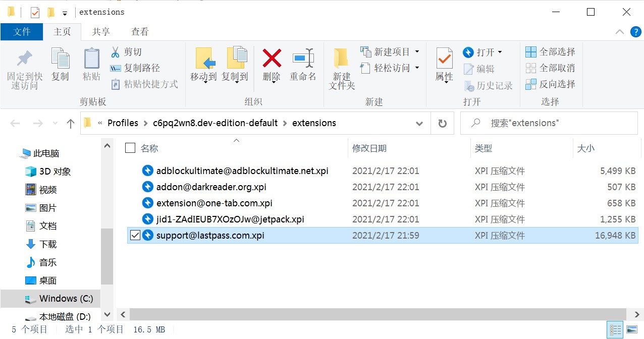644x339 pixels.
Task: Select 本地磁盘 (D:) in the navigation pane
Action: pos(58,317)
